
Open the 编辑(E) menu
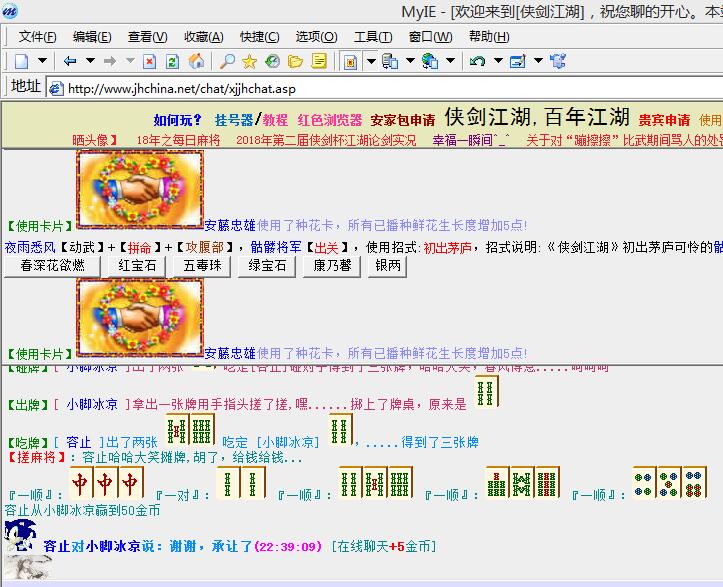[92, 36]
